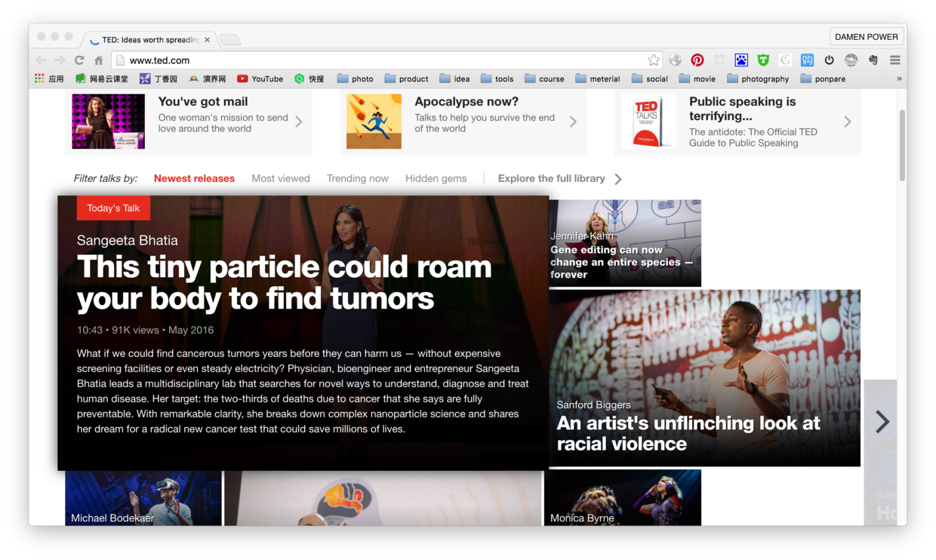Filter talks by Hidden gems
Screen dimensions: 936x560
pyautogui.click(x=436, y=179)
